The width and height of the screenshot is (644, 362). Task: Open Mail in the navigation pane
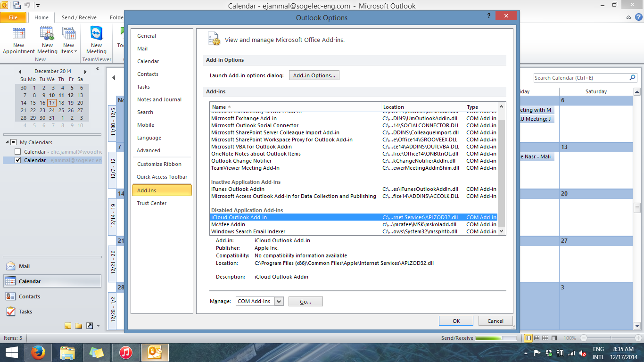pyautogui.click(x=52, y=266)
